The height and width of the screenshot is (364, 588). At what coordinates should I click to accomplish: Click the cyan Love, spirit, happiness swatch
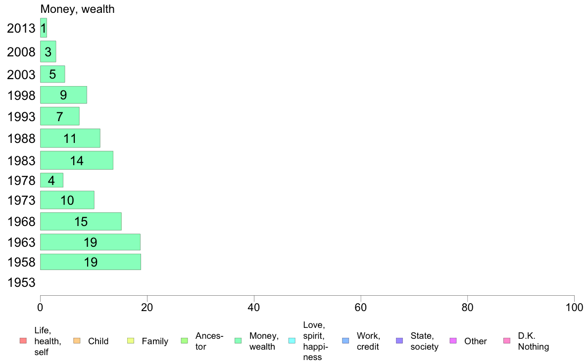292,341
